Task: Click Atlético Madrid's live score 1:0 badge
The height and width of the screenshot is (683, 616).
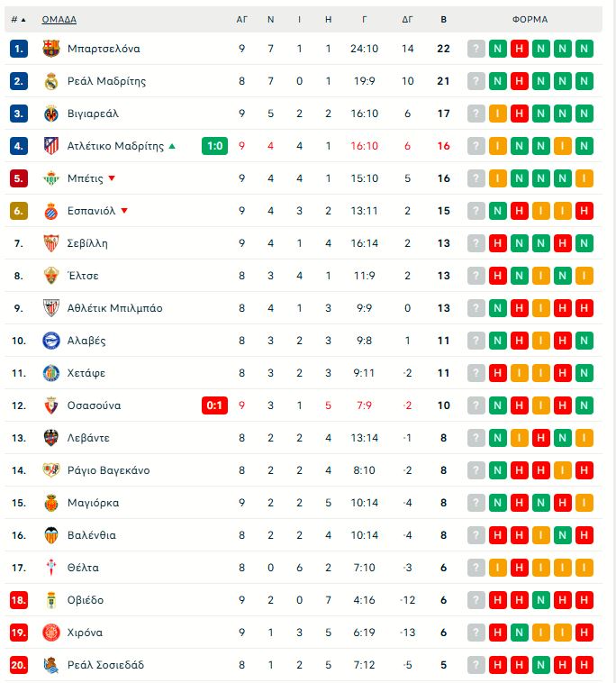Action: pyautogui.click(x=214, y=146)
